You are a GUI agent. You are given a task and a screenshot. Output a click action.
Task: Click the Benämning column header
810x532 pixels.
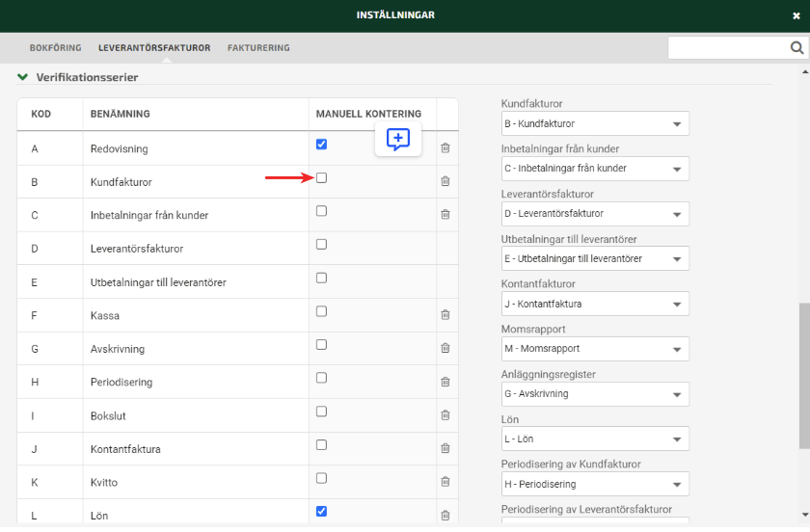pos(120,114)
